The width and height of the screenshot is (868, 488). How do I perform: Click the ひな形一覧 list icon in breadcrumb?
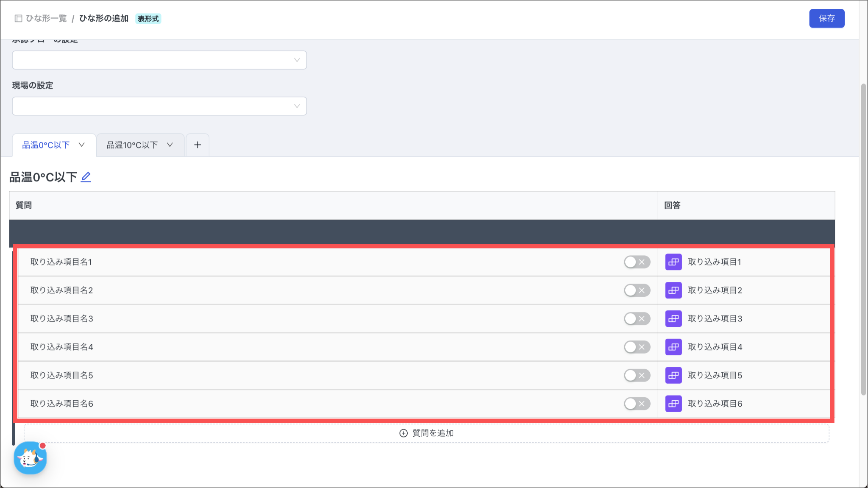pyautogui.click(x=18, y=18)
